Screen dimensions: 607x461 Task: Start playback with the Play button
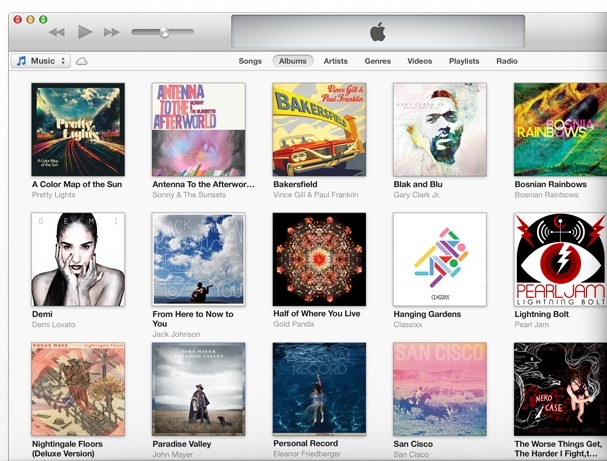click(x=85, y=32)
